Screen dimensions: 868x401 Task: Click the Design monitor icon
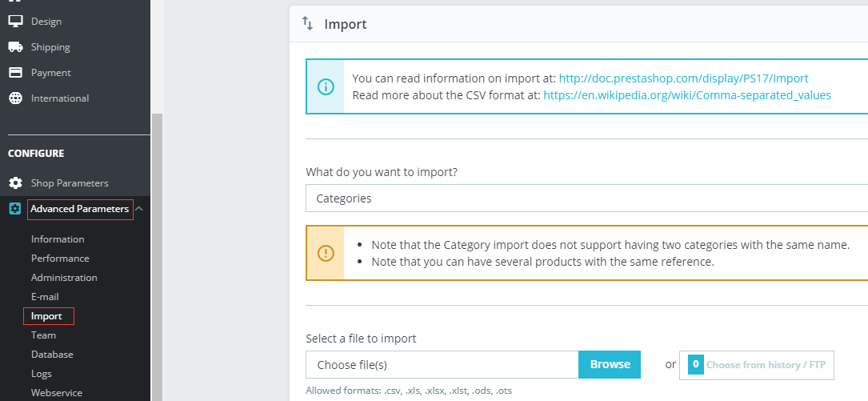point(15,22)
